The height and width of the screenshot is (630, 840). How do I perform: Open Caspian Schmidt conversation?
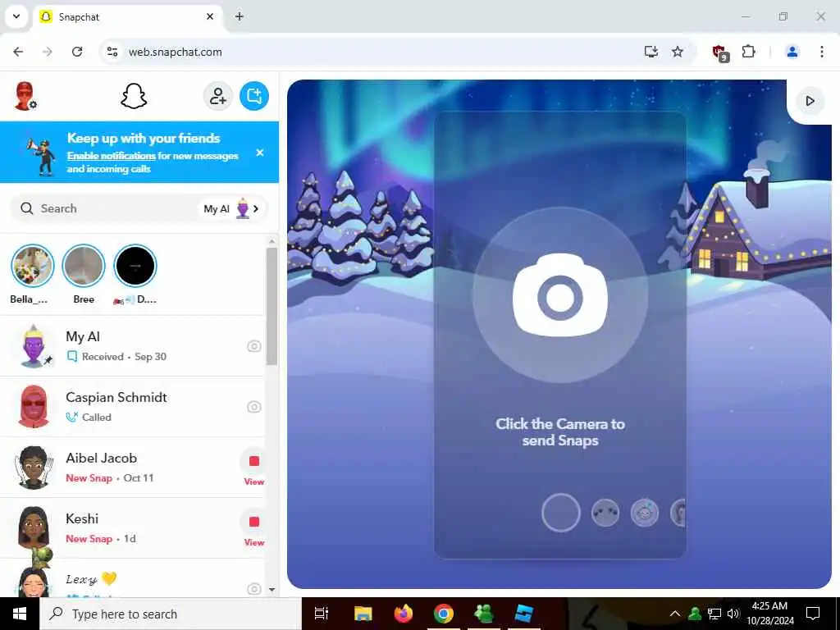(132, 407)
